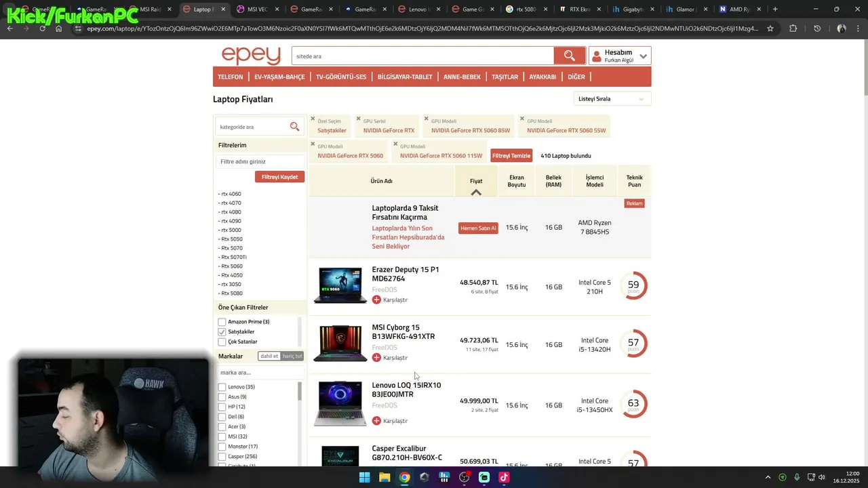Click the orange magnifier search button

click(569, 56)
